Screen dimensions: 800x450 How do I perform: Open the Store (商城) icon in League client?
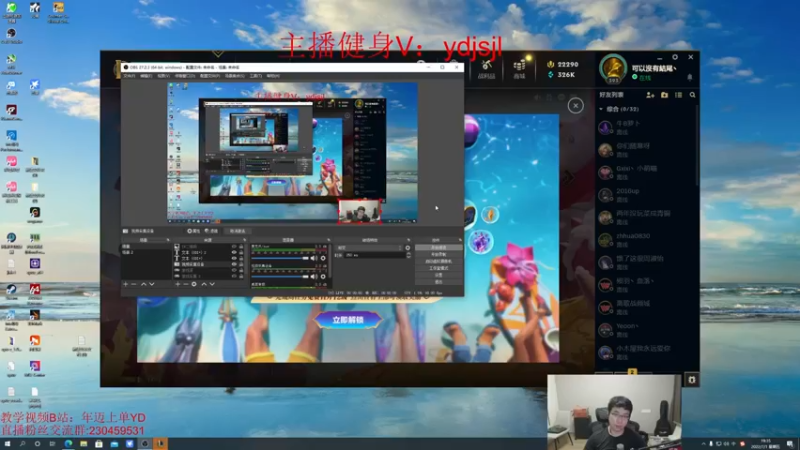click(519, 69)
